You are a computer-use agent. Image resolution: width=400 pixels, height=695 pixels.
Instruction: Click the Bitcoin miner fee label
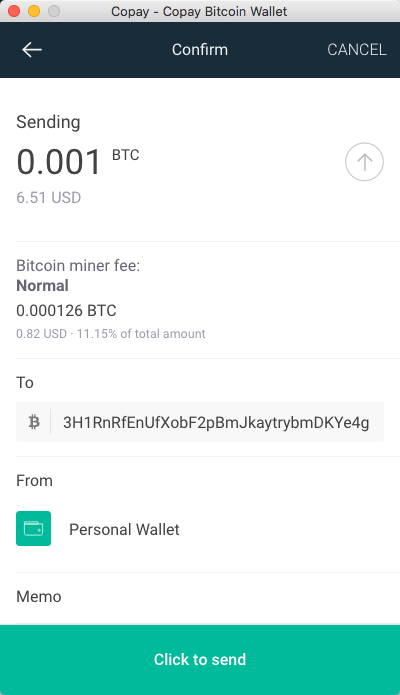point(78,266)
